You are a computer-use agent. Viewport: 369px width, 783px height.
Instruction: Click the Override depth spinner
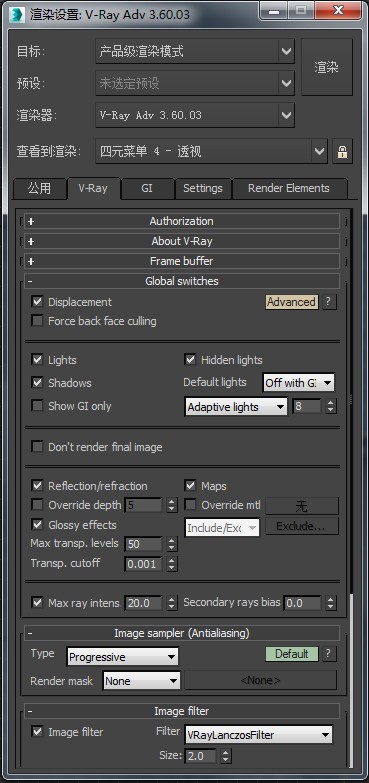(172, 505)
